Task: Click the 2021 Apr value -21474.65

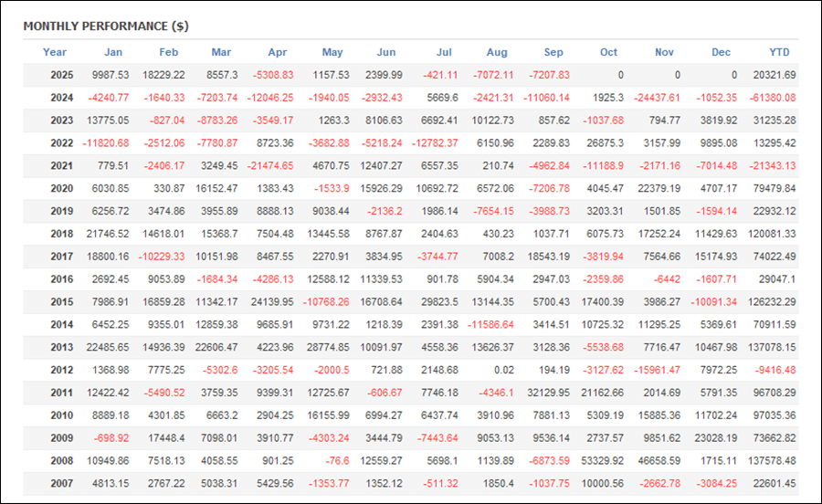Action: pyautogui.click(x=269, y=166)
